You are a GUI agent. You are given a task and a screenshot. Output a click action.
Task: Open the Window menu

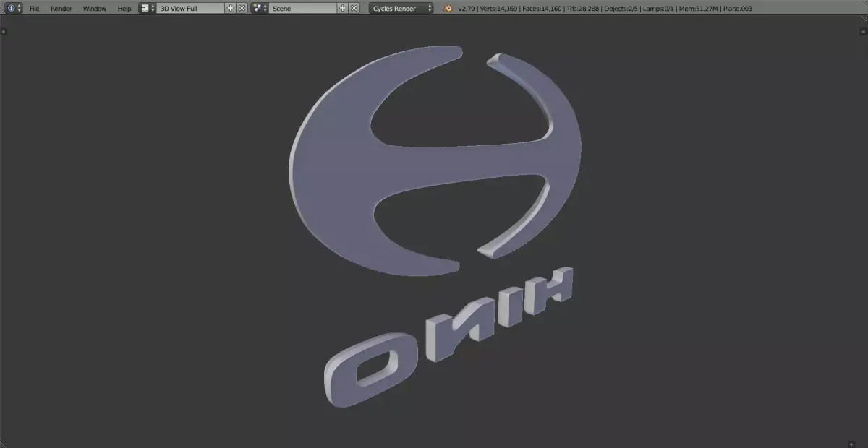[x=94, y=8]
